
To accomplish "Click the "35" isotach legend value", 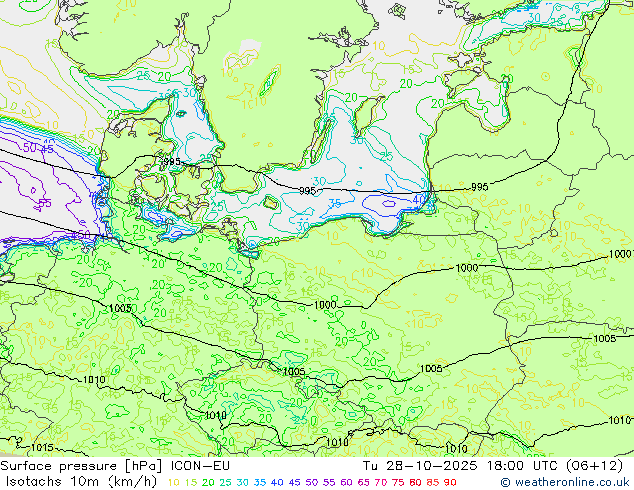I will [260, 482].
